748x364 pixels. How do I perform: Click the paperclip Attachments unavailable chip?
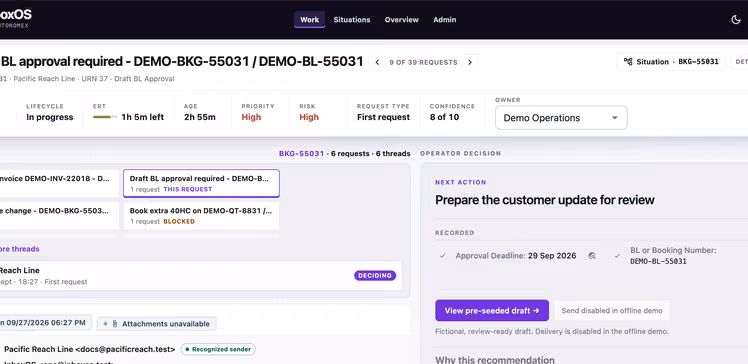tap(157, 324)
